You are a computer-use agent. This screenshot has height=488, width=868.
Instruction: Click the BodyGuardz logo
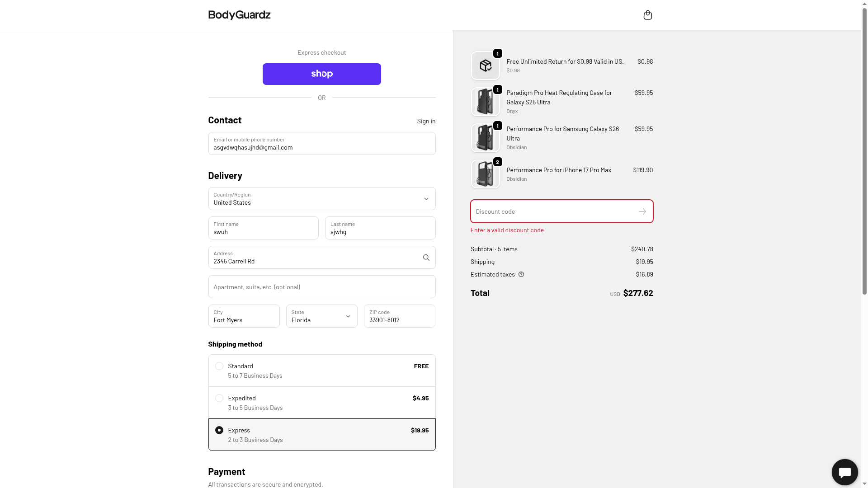pyautogui.click(x=239, y=15)
